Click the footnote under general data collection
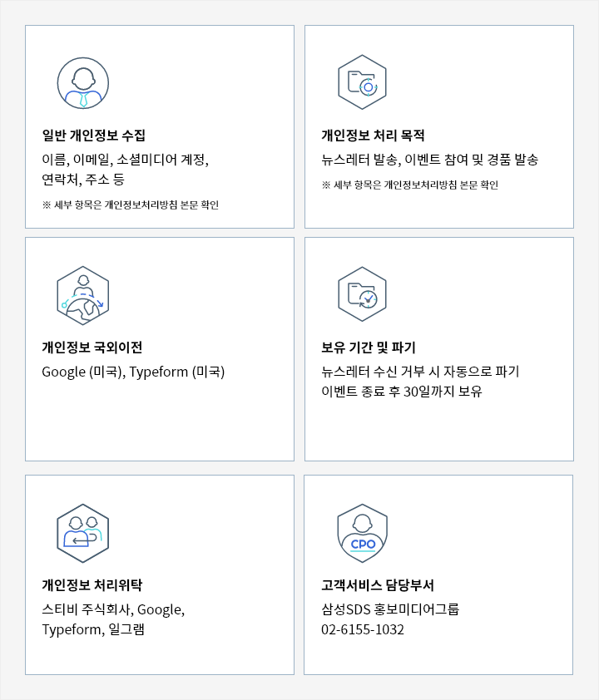Screen dimensions: 599x700 click(131, 205)
